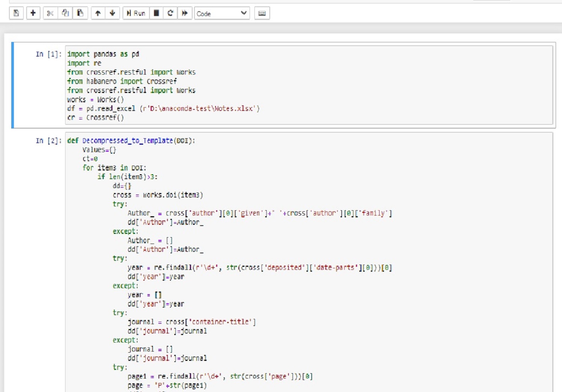562x392 pixels.
Task: Click the pd.read_excel line in first cell
Action: (x=163, y=108)
